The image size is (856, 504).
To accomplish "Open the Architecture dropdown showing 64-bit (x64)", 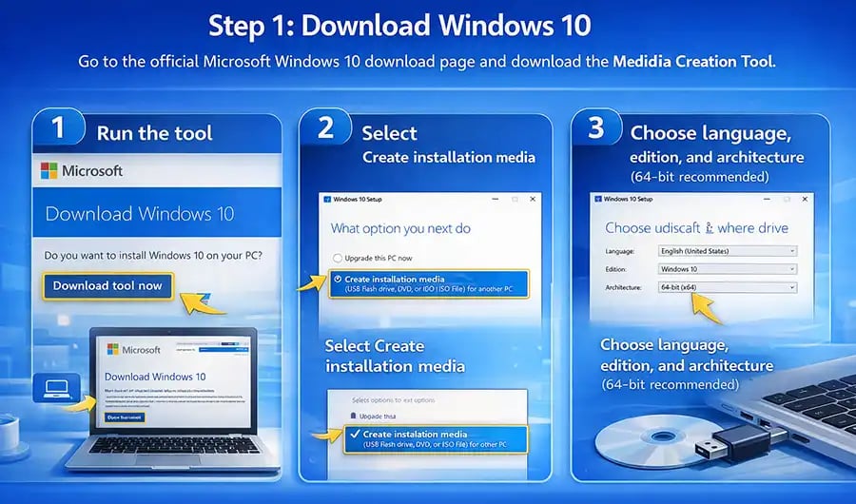I will pyautogui.click(x=728, y=287).
